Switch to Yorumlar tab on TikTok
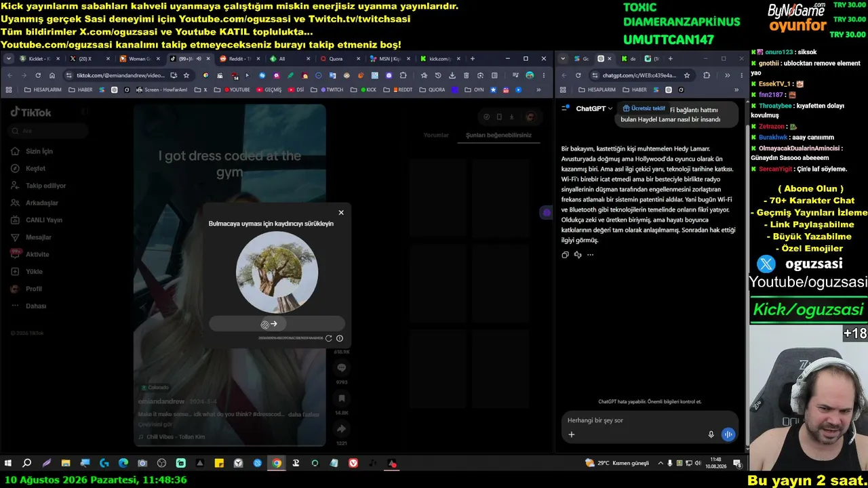This screenshot has width=868, height=488. point(436,135)
